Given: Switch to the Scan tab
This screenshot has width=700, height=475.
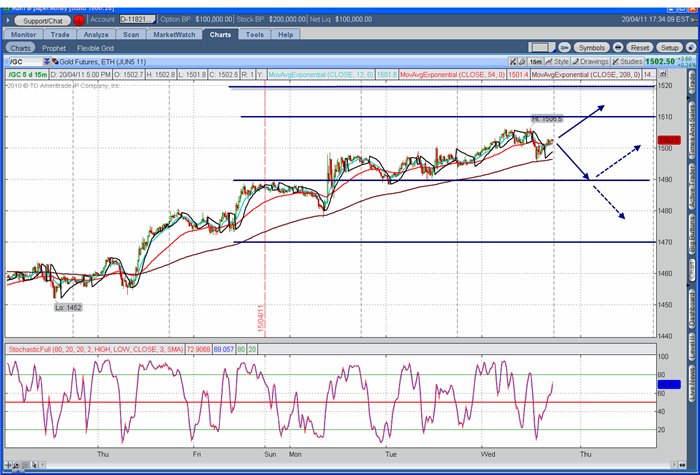Looking at the screenshot, I should tap(131, 34).
